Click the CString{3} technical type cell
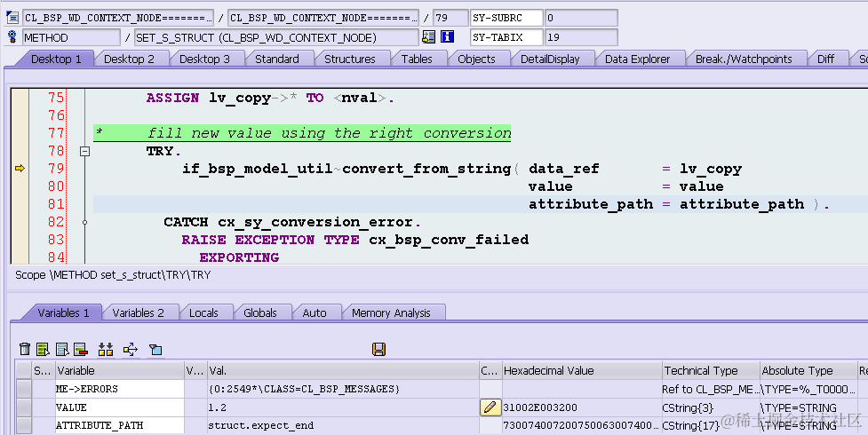The width and height of the screenshot is (868, 435). click(x=711, y=407)
